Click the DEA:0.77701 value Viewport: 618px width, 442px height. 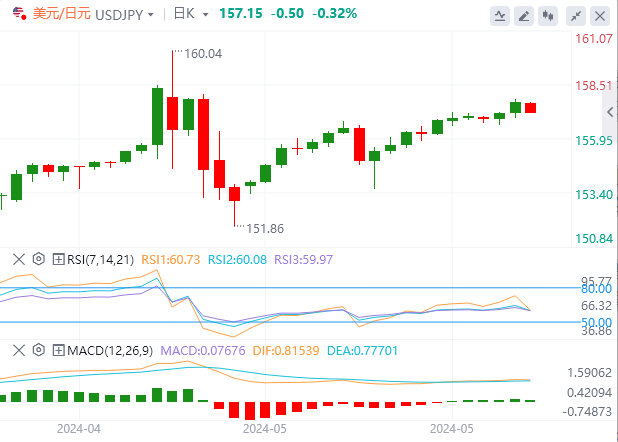(x=362, y=351)
